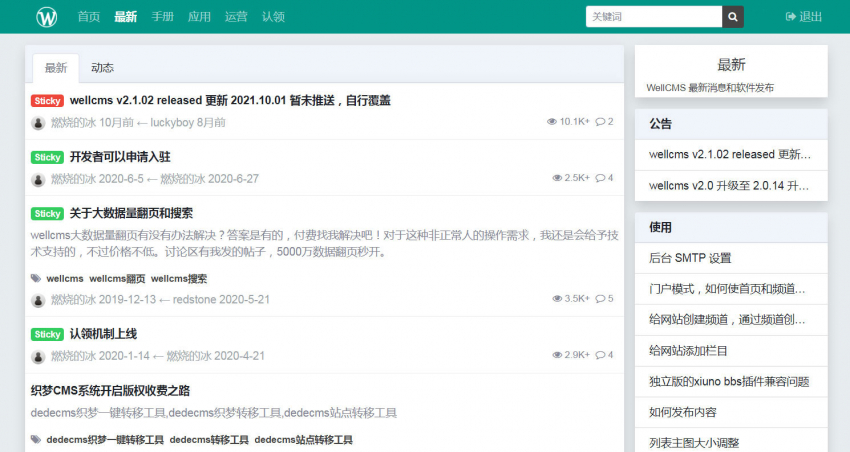
Task: Click excerpt text starting wellcms大数据量翻页有没有办法解决
Action: pos(324,243)
